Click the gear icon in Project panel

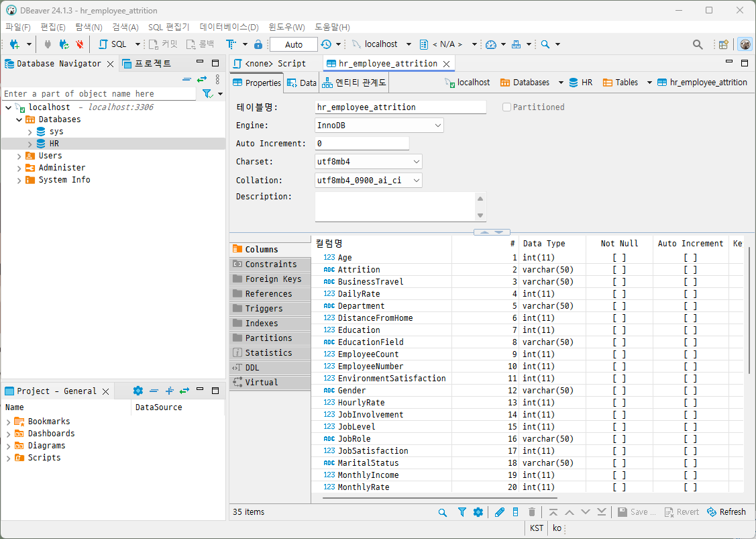pyautogui.click(x=138, y=391)
